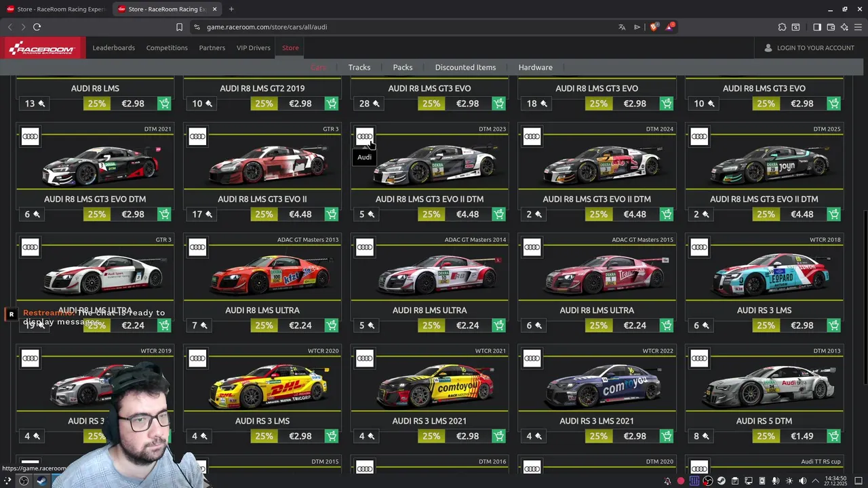Open the page translate icon
Viewport: 868px width, 488px height.
(x=622, y=27)
